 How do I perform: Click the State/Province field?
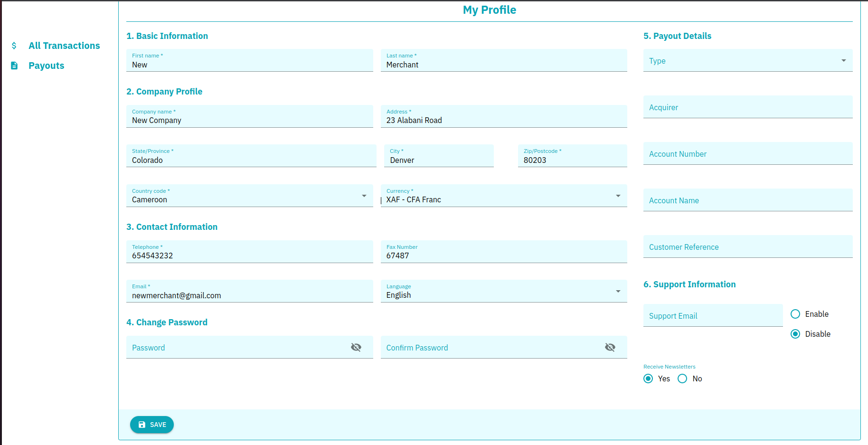pyautogui.click(x=251, y=156)
